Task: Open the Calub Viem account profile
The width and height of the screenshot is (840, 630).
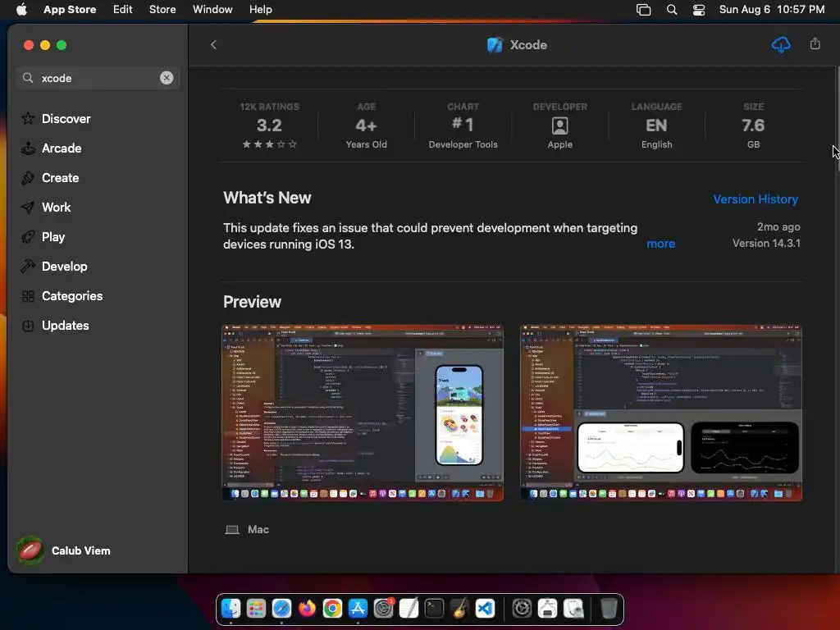Action: (x=63, y=550)
